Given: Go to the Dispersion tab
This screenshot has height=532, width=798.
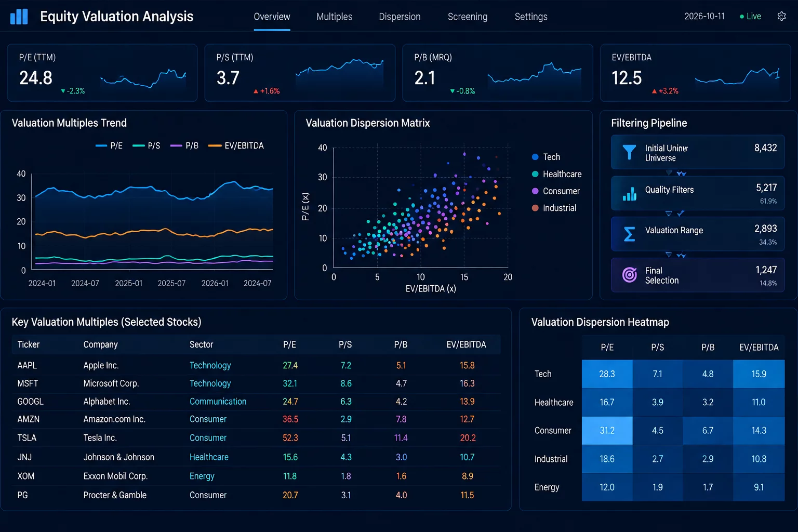Looking at the screenshot, I should (x=400, y=17).
